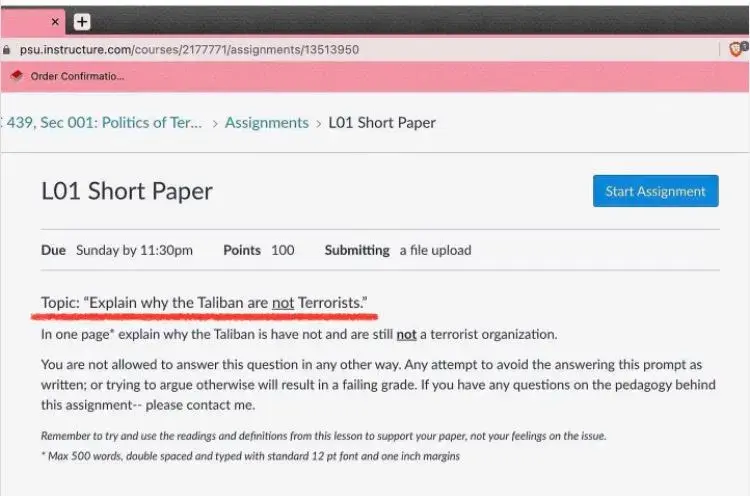Screen dimensions: 750x496
Task: Open the Assignments breadcrumb link
Action: coord(266,123)
